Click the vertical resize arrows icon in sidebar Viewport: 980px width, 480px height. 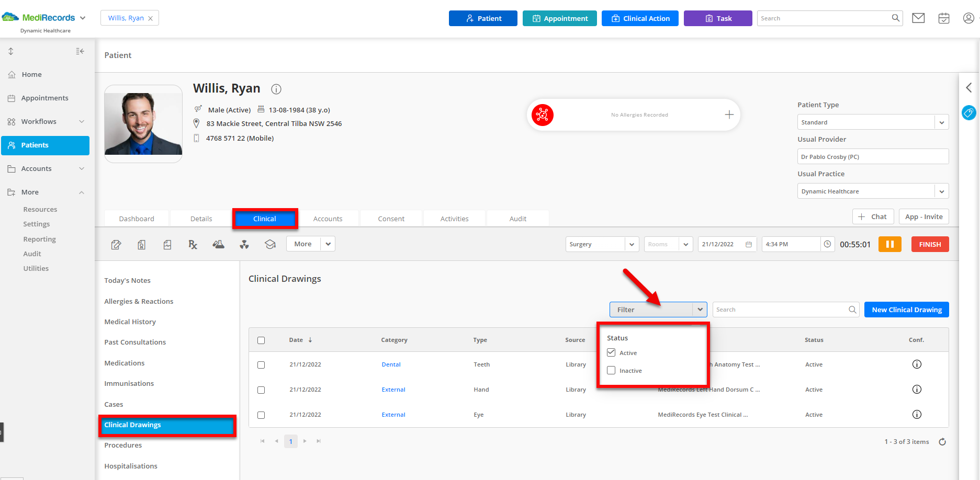(11, 51)
